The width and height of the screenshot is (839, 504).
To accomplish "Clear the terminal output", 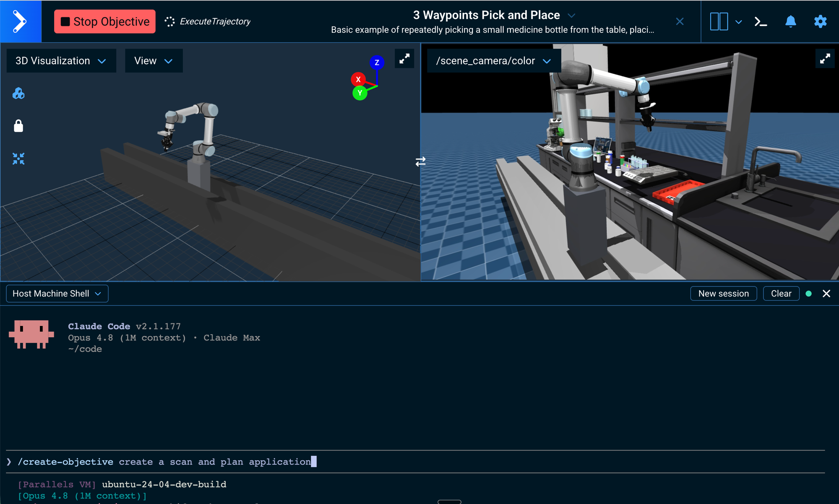I will click(781, 294).
